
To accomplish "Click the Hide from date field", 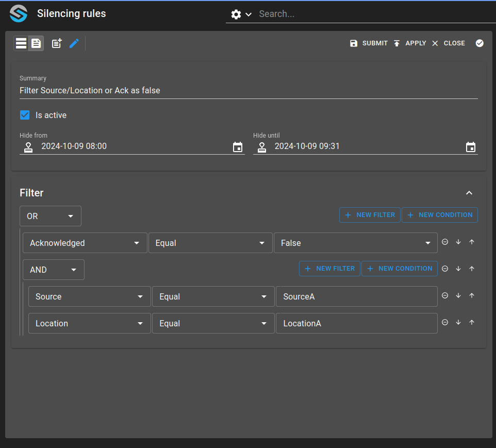I will point(132,146).
